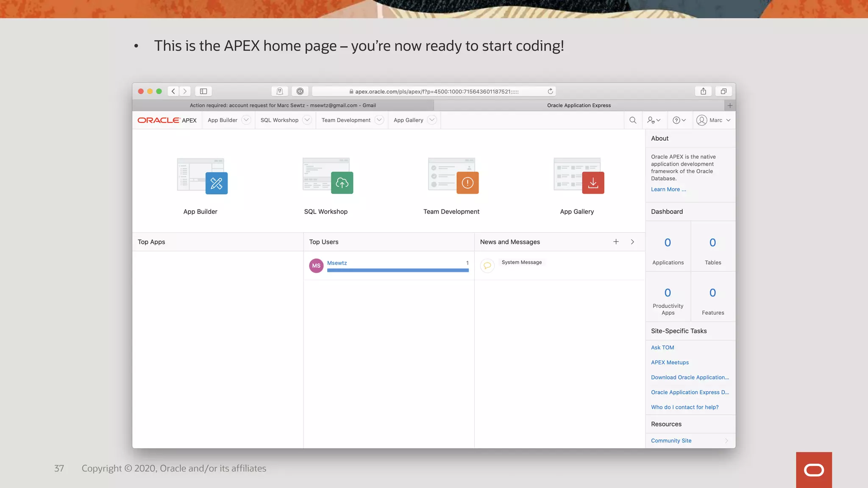This screenshot has width=868, height=488.
Task: Switch to the Gmail account request tab
Action: click(x=283, y=105)
